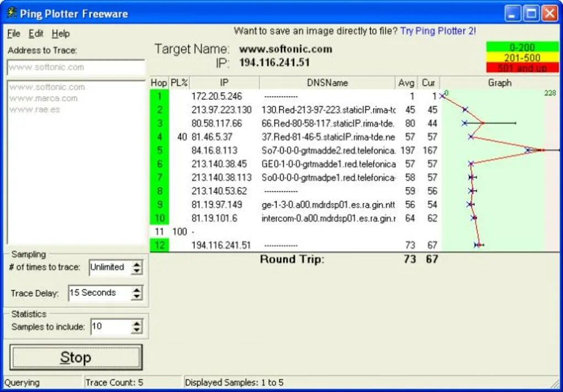Increase the number of times to trace
The image size is (563, 392).
point(136,264)
